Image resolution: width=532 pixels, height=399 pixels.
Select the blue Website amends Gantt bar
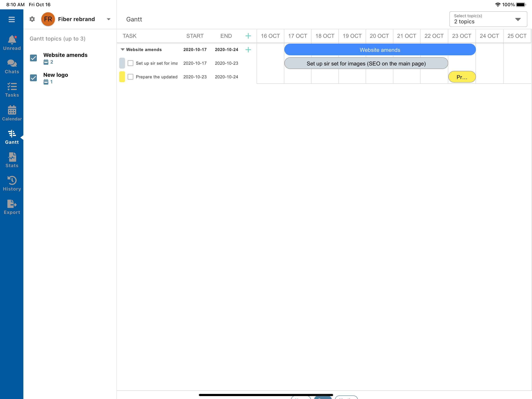(x=380, y=50)
